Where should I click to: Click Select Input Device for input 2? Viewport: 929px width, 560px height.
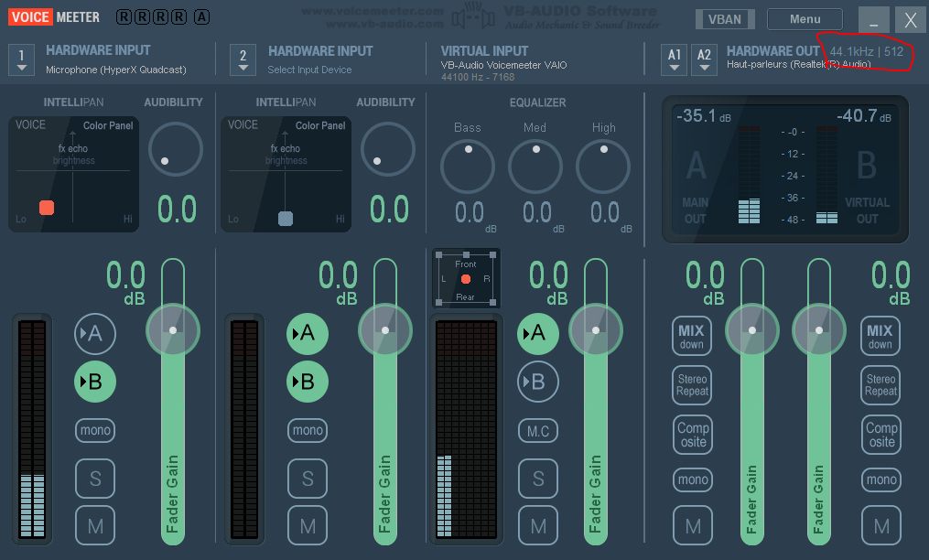(309, 70)
